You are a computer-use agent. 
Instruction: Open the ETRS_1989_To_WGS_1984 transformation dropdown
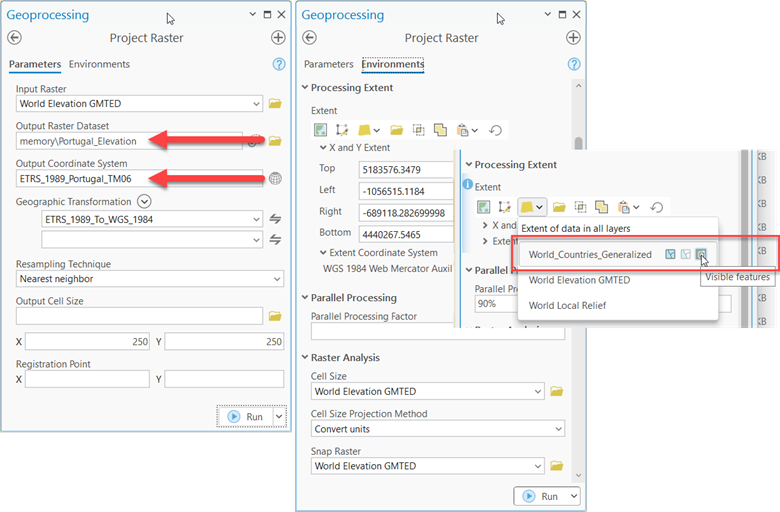pyautogui.click(x=256, y=219)
